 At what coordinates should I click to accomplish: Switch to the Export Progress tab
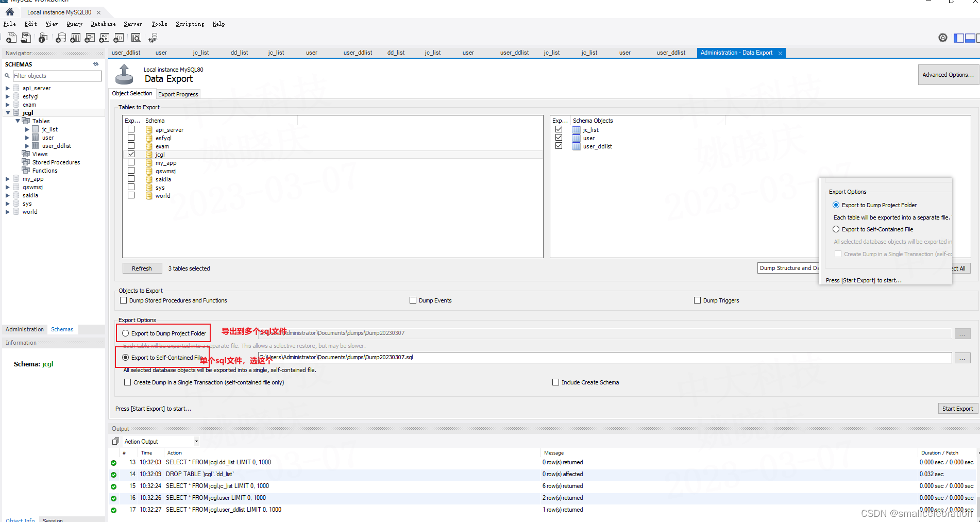tap(178, 94)
